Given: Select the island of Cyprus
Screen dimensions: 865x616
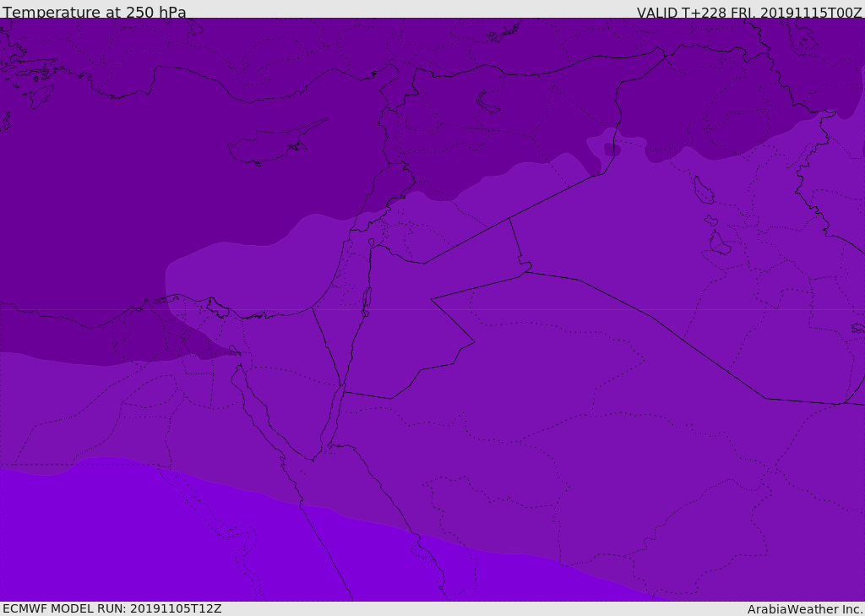Looking at the screenshot, I should pyautogui.click(x=269, y=145).
